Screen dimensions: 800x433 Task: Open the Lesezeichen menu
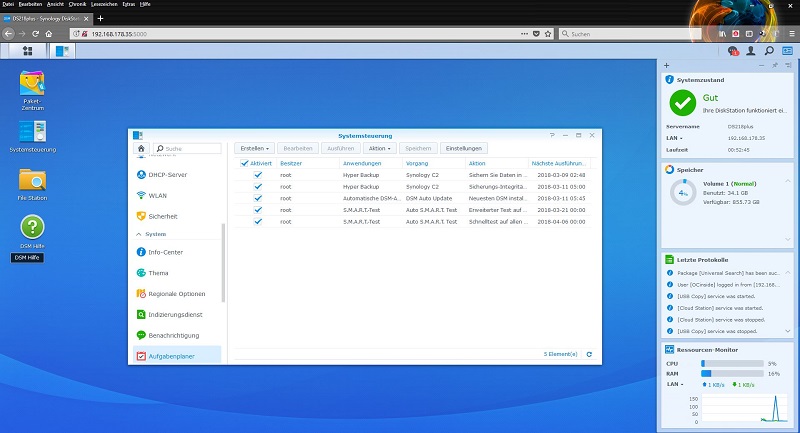[104, 4]
